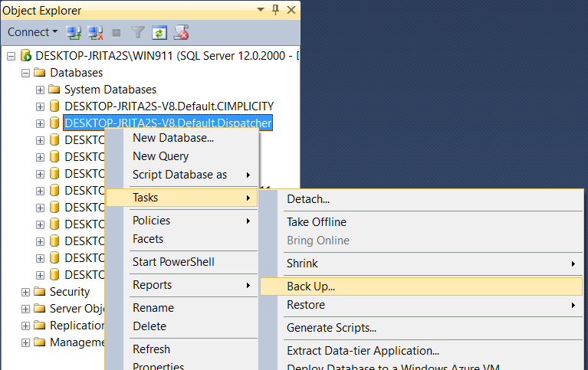Choose Refresh from context menu
The image size is (588, 370).
point(182,349)
